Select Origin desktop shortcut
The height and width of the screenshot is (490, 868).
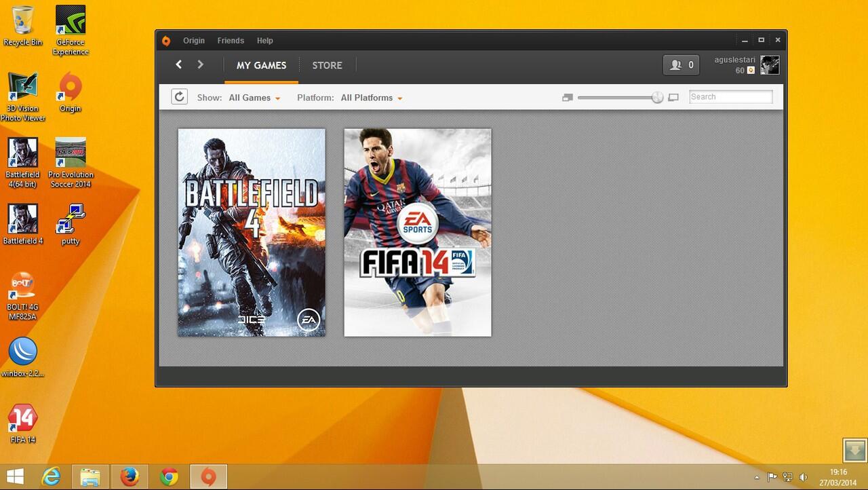[71, 92]
